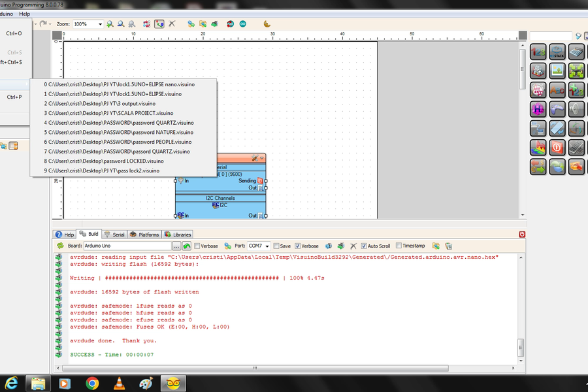Switch to the Platforms tab
Viewport: 588px width, 392px height.
coord(144,235)
